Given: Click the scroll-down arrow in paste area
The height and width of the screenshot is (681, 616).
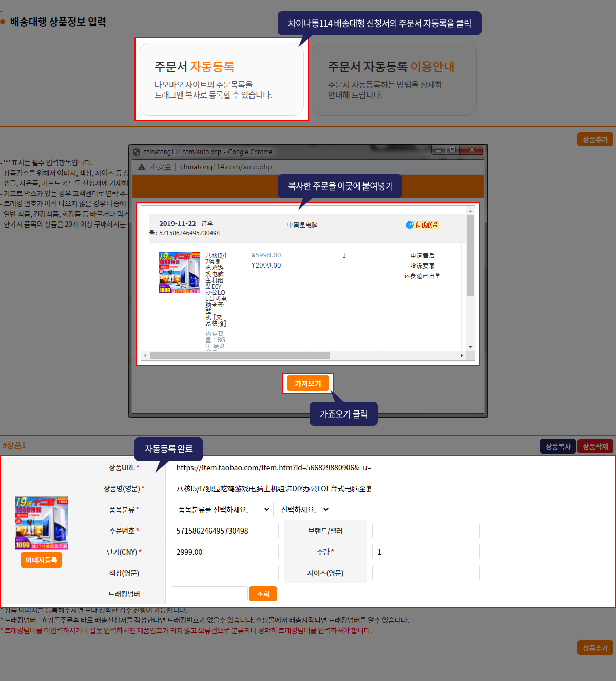Looking at the screenshot, I should click(x=470, y=347).
